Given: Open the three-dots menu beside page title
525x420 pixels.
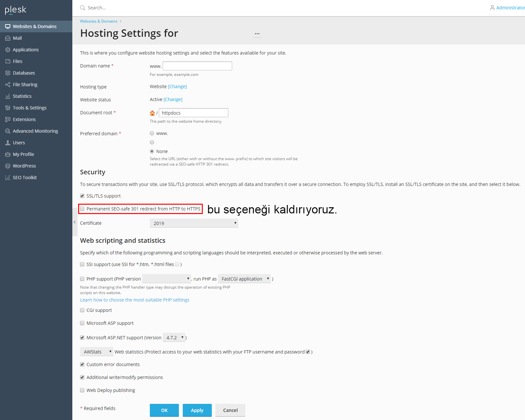Looking at the screenshot, I should [x=257, y=34].
